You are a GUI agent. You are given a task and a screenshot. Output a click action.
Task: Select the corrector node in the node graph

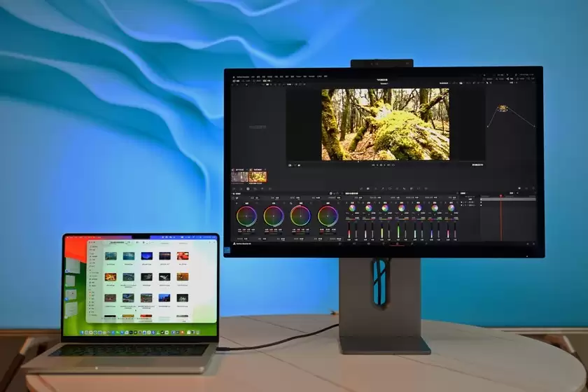tap(503, 108)
